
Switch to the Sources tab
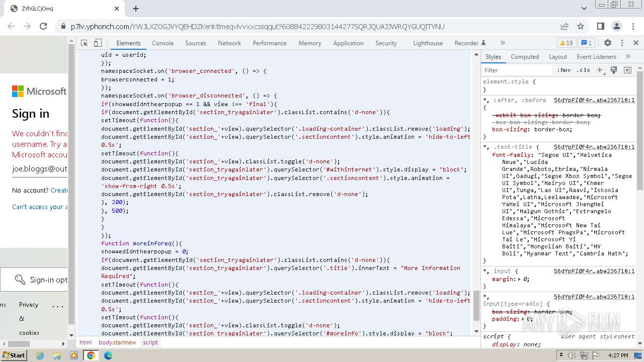click(x=196, y=43)
